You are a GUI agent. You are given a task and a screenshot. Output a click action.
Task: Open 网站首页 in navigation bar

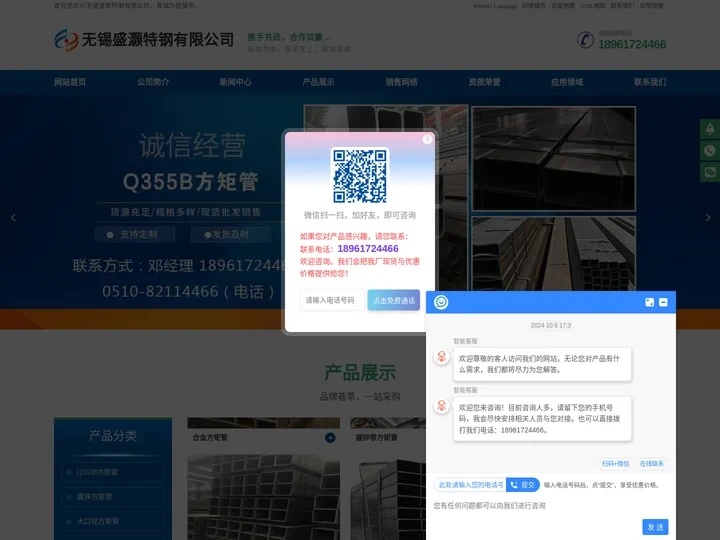(70, 82)
